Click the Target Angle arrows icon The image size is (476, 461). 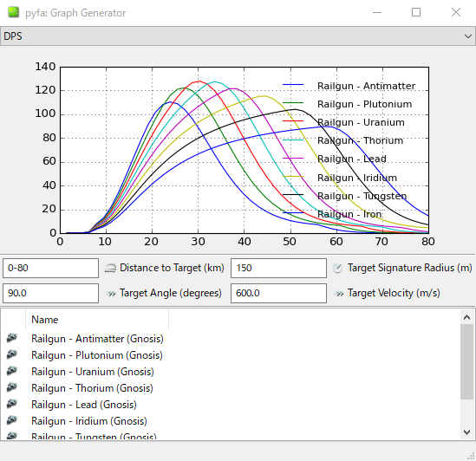point(112,294)
